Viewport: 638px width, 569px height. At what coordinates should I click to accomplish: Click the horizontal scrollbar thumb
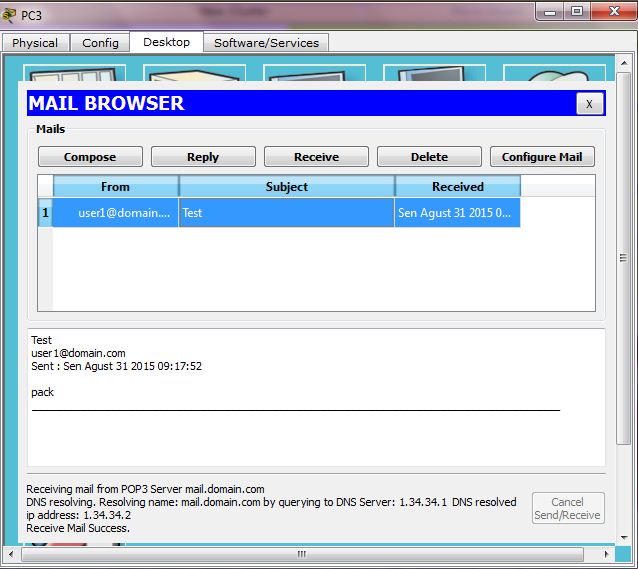(302, 554)
